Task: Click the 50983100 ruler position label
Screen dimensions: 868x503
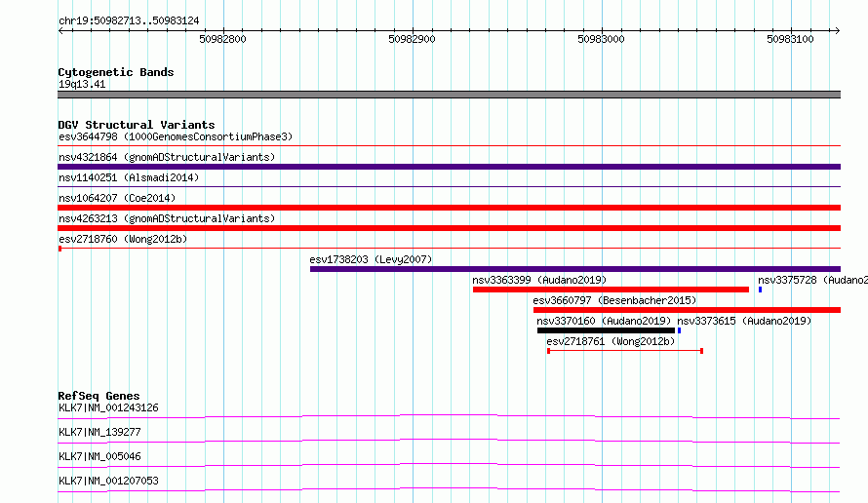Action: coord(791,39)
